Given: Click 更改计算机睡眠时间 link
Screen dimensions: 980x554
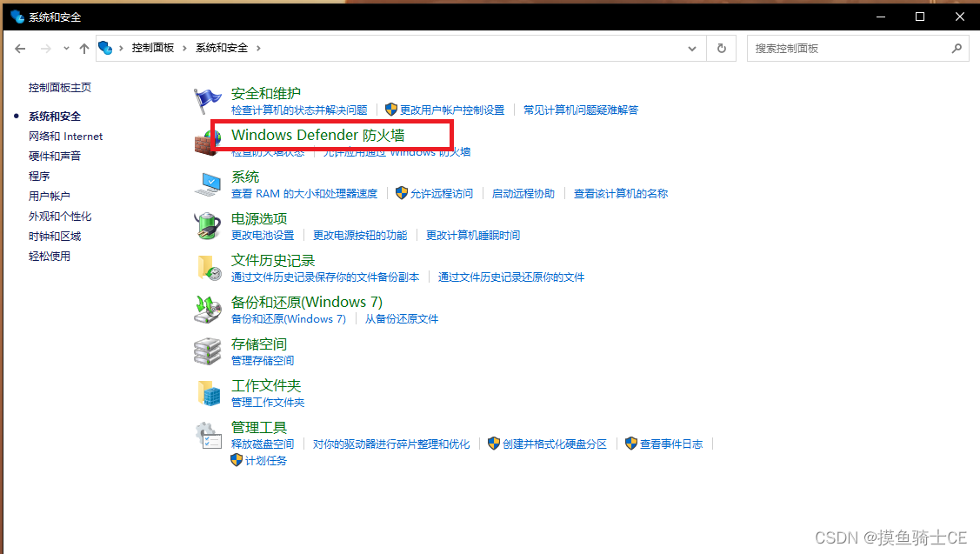Looking at the screenshot, I should coord(473,236).
